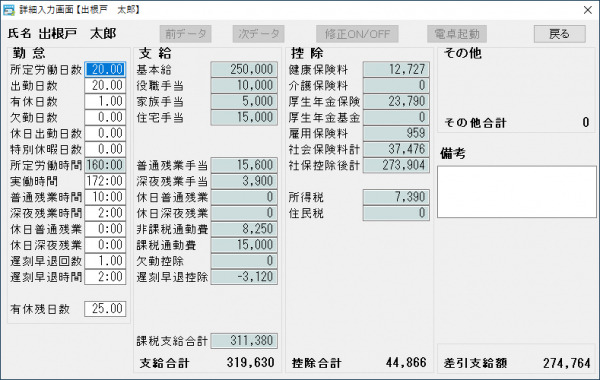Select the 非課税通勤費 amount field
Screen dimensions: 600x380
tap(244, 229)
